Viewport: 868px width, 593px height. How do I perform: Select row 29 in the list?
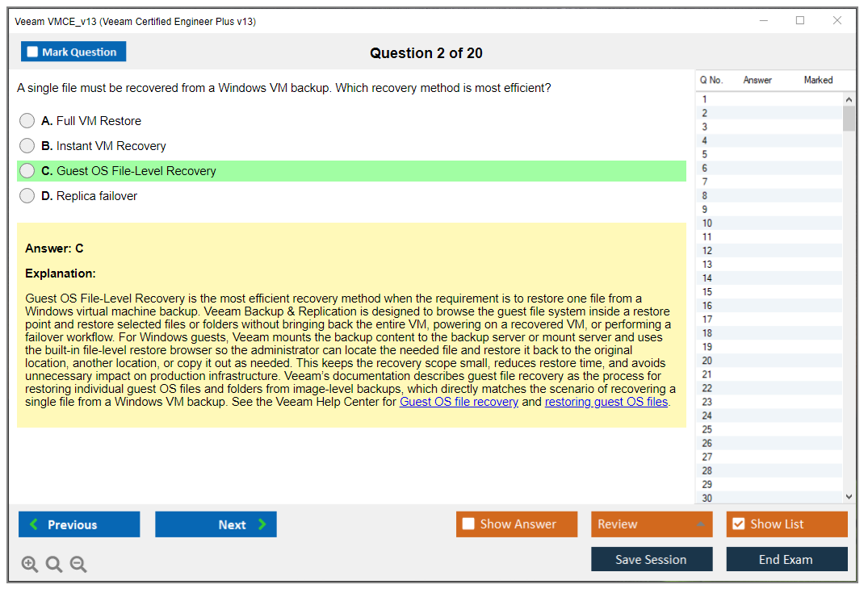(x=769, y=485)
